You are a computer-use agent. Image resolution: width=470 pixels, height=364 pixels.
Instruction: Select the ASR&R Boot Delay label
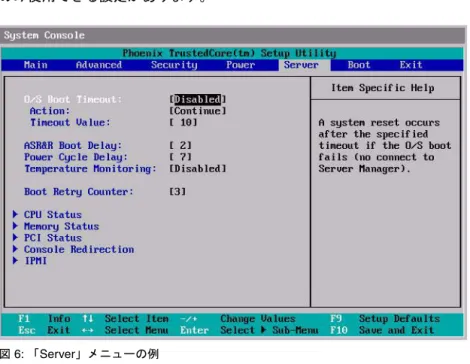(73, 145)
